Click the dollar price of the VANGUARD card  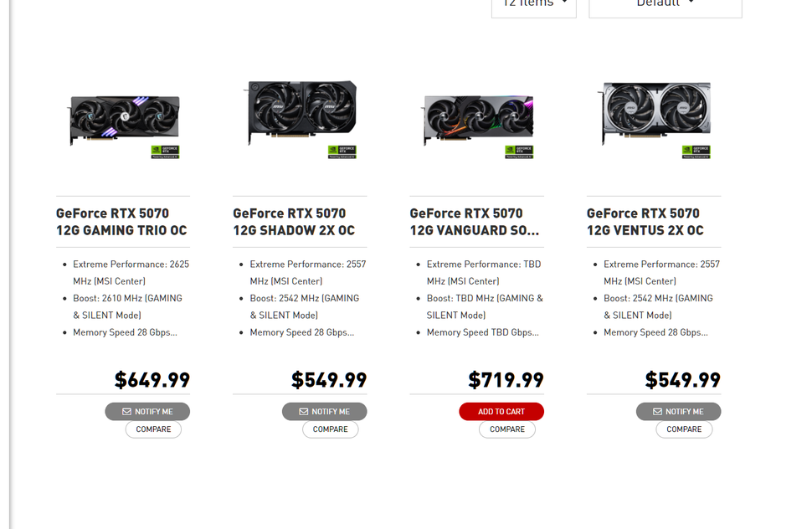point(506,379)
